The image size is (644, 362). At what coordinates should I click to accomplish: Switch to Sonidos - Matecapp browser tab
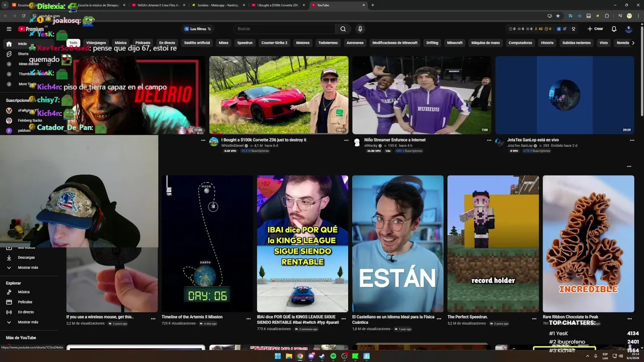(217, 5)
